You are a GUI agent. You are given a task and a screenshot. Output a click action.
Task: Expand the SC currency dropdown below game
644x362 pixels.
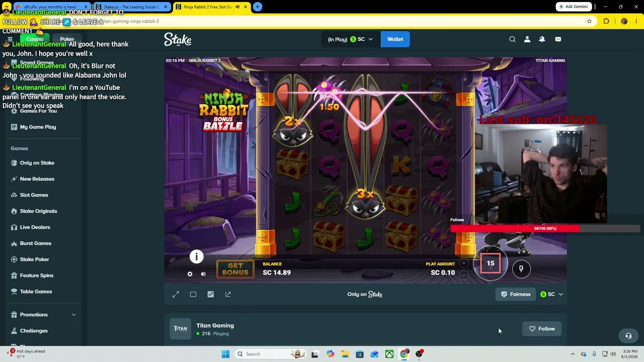click(x=551, y=294)
